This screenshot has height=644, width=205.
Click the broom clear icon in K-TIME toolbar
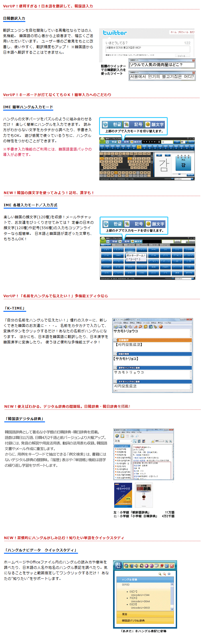pos(155,327)
